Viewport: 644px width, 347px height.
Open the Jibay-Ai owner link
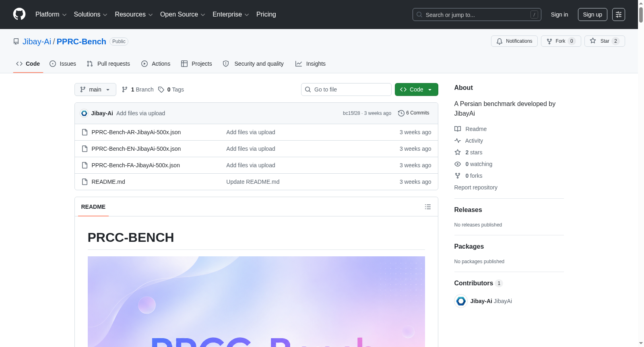click(37, 42)
